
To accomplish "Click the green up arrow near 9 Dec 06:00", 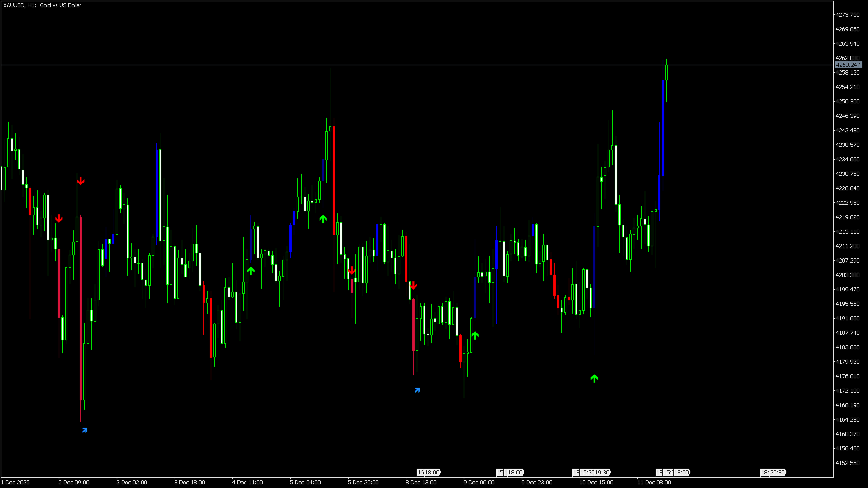I will point(475,335).
